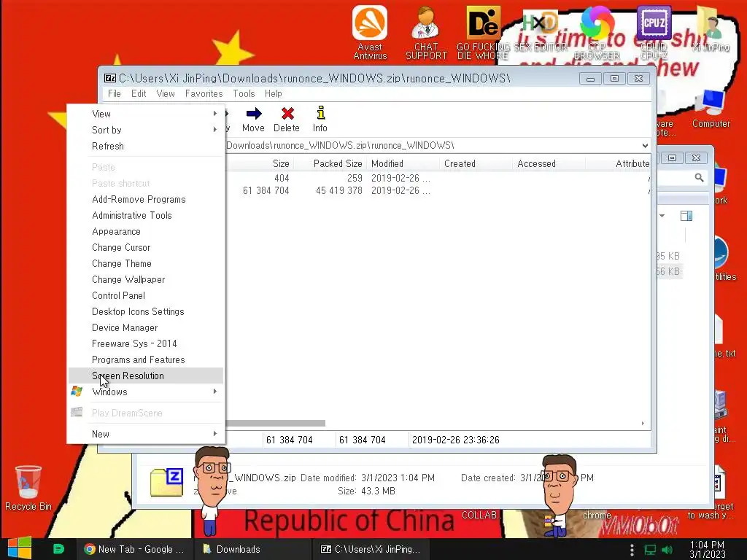Viewport: 747px width, 560px height.
Task: Open the 7-Zip address path dropdown
Action: pyautogui.click(x=645, y=145)
